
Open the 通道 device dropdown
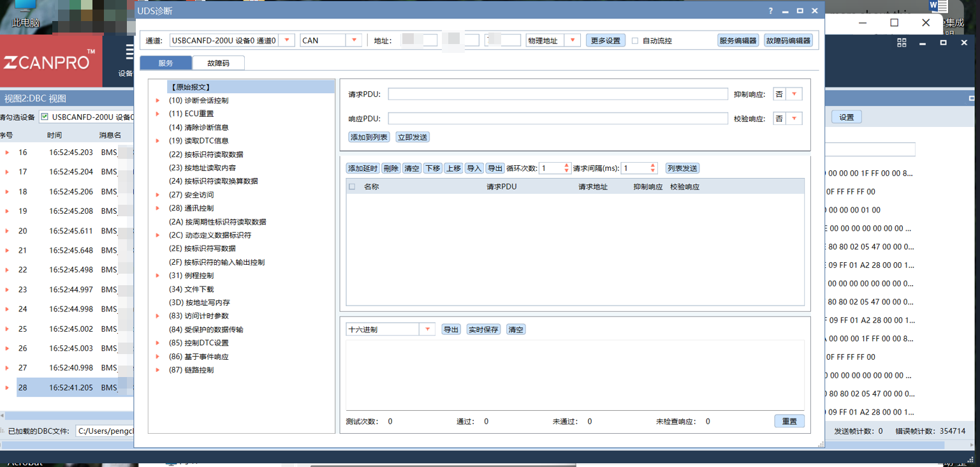coord(287,40)
